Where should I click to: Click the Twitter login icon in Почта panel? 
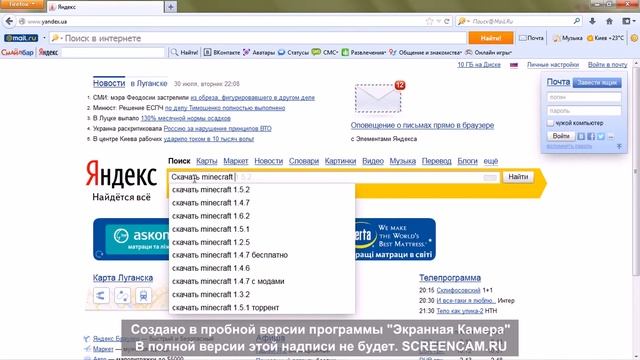[x=600, y=136]
